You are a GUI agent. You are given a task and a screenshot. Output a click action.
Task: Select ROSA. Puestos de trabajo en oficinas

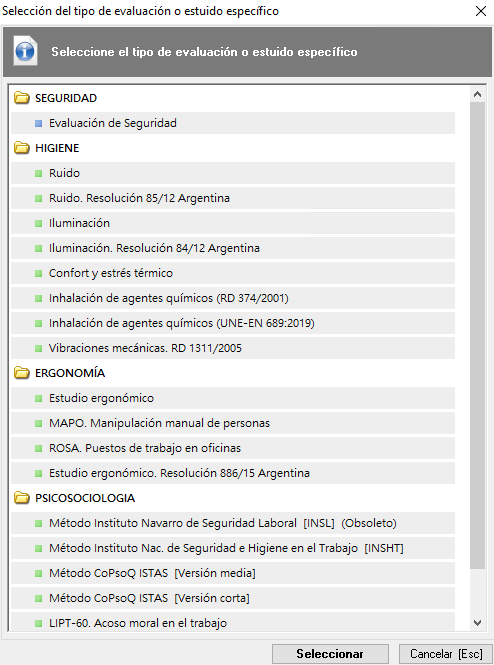pyautogui.click(x=233, y=448)
